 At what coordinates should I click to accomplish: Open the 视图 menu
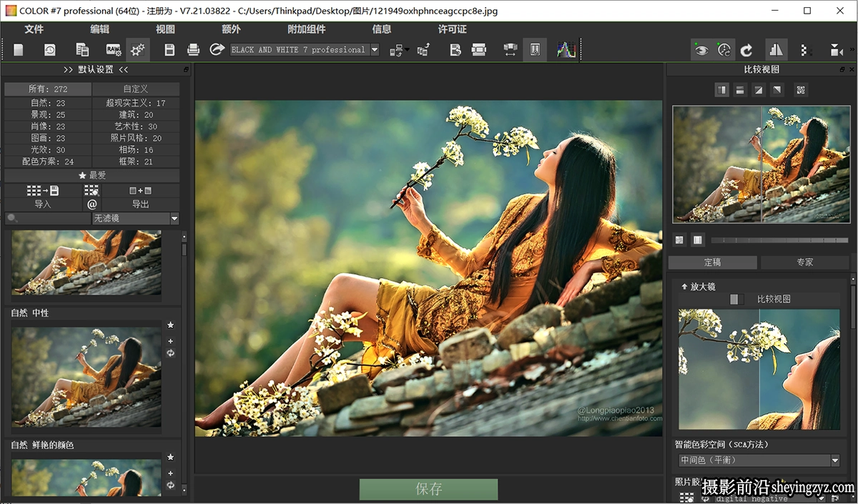tap(165, 29)
